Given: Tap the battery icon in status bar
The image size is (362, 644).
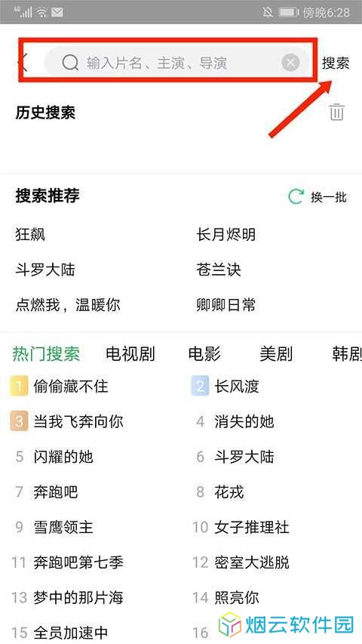Looking at the screenshot, I should click(x=289, y=12).
